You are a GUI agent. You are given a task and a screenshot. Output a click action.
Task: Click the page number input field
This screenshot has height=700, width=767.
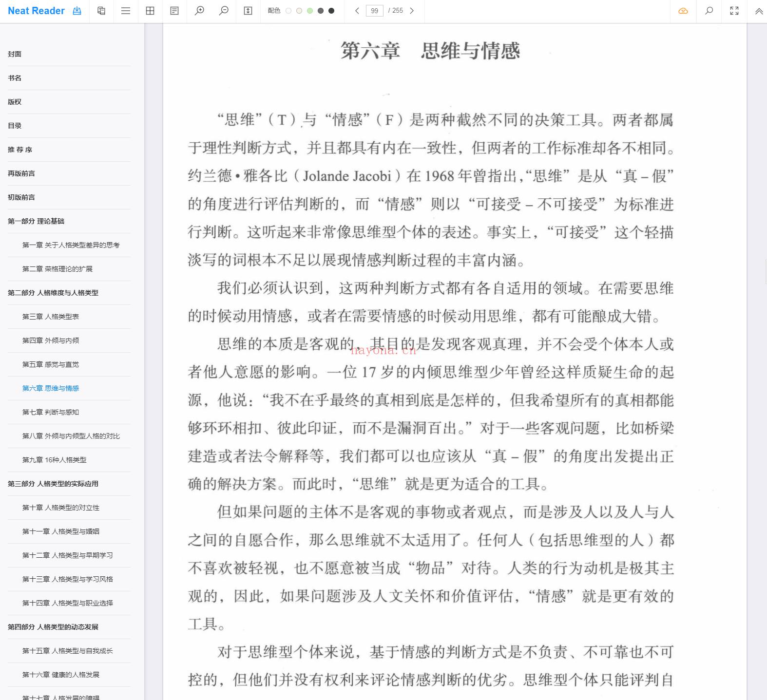pyautogui.click(x=374, y=11)
